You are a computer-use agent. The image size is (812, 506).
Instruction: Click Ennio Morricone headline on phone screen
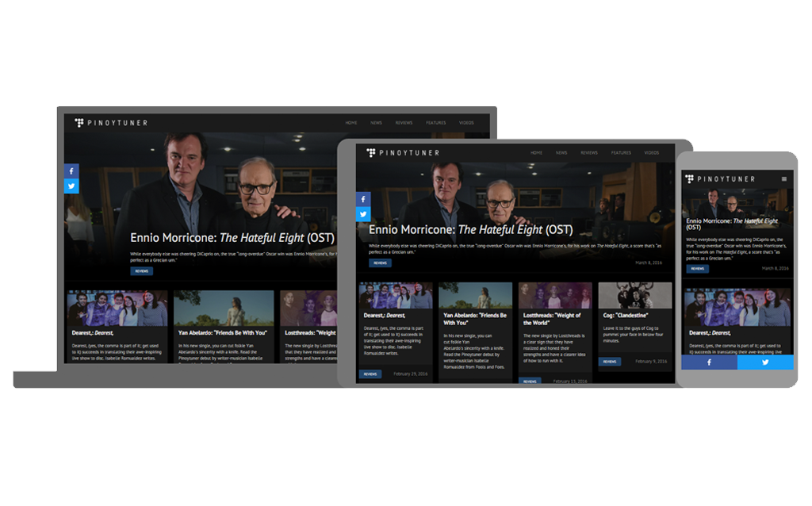pos(732,224)
